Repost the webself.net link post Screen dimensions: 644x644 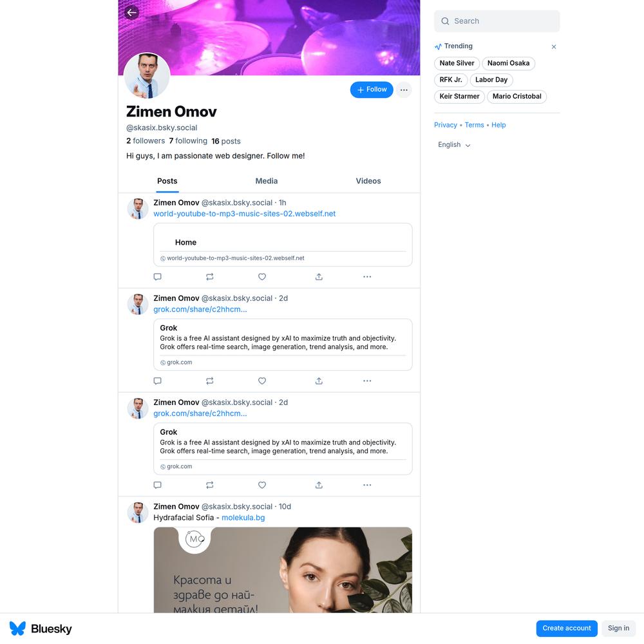pos(210,277)
